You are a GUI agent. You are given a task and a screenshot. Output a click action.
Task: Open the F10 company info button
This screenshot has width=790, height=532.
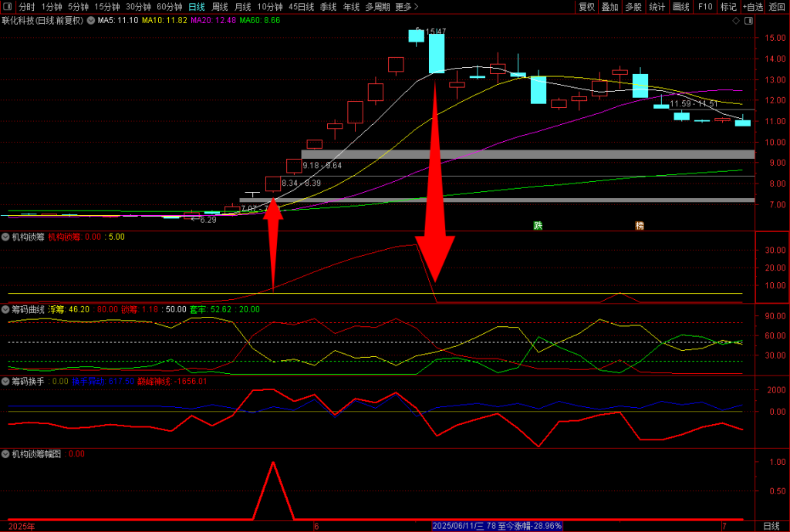pos(705,7)
